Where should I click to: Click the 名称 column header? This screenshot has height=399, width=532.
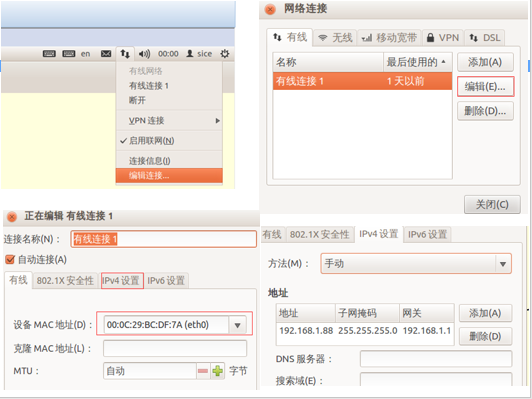[328, 62]
